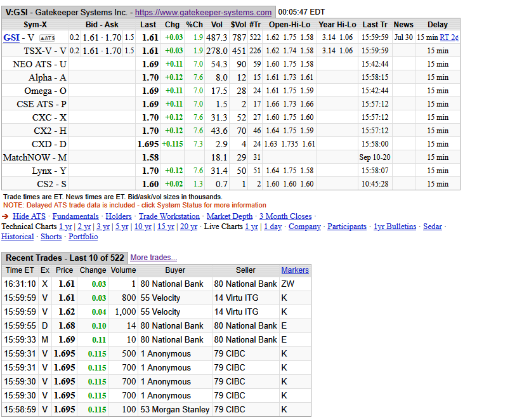Click the TSX-V - V exchange row label

[x=45, y=51]
